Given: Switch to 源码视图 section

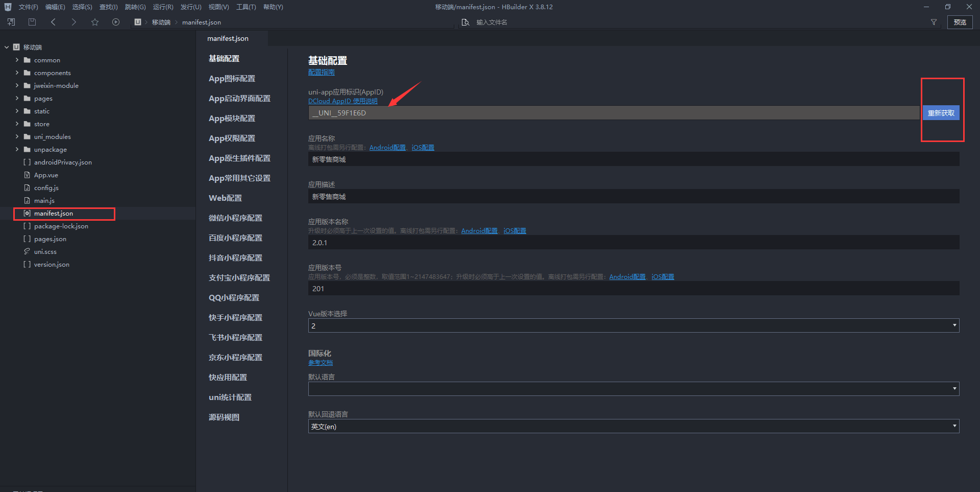Looking at the screenshot, I should point(224,417).
